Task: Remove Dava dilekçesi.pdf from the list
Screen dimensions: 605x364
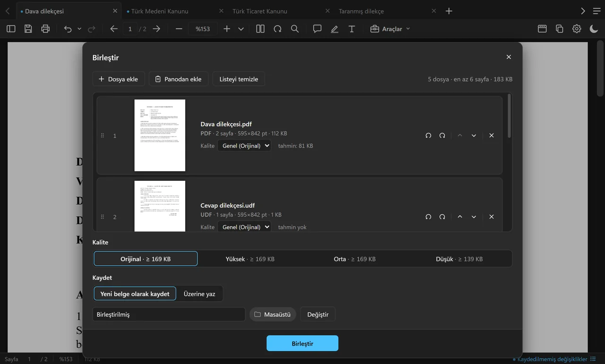Action: 492,135
